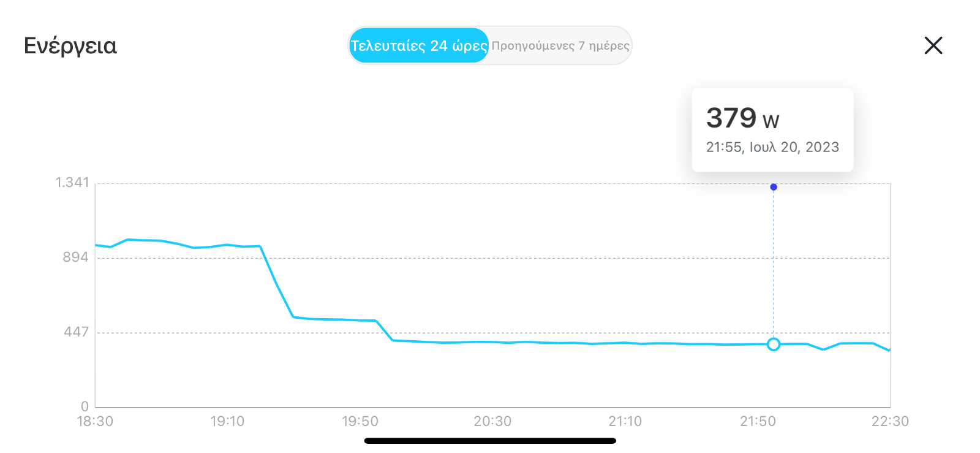Tap the 379 W value in the tooltip
Viewport: 980px width, 453px height.
tap(742, 118)
